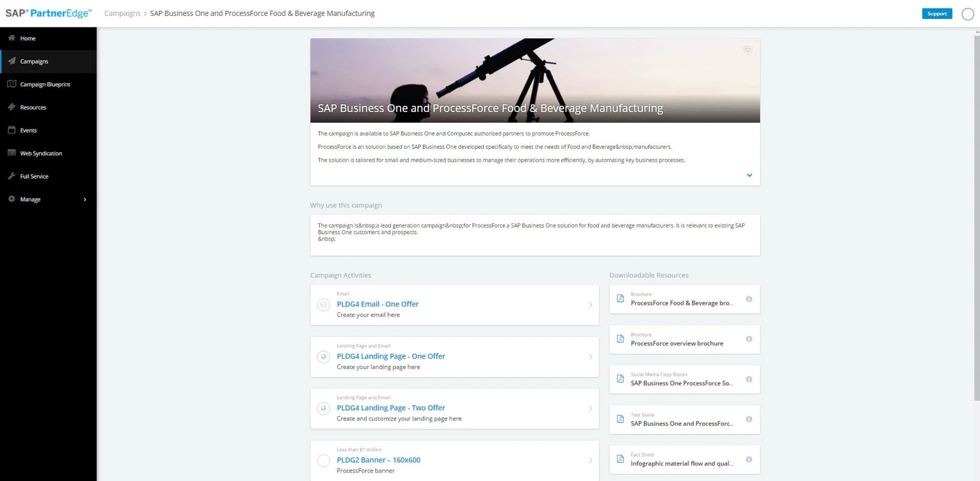Open the PLDG4 Email - One Offer link
980x481 pixels.
pyautogui.click(x=378, y=304)
